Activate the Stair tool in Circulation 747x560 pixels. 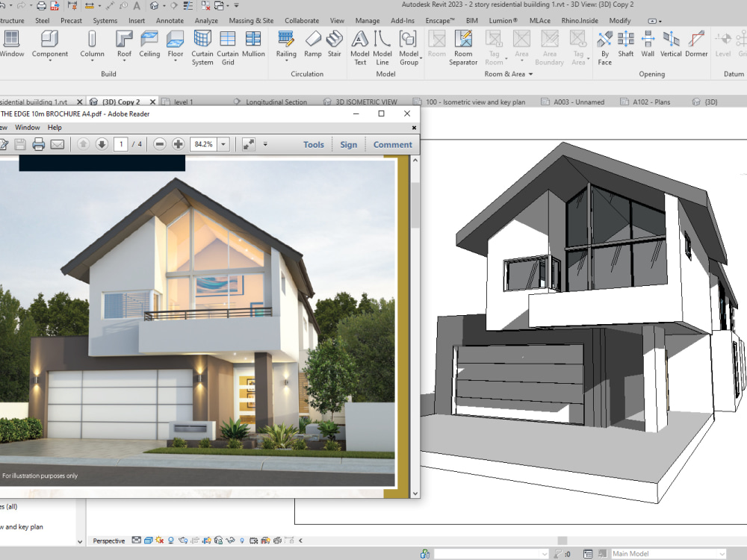pyautogui.click(x=334, y=45)
